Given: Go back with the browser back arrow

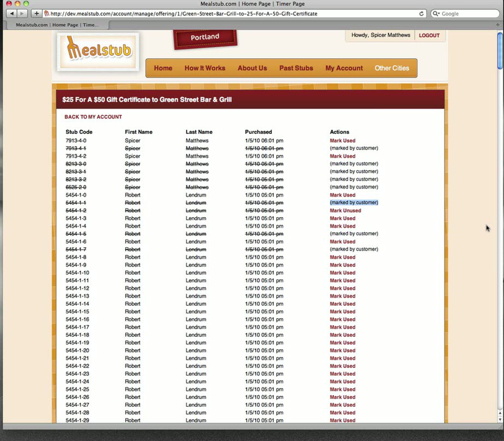Looking at the screenshot, I should pyautogui.click(x=12, y=13).
